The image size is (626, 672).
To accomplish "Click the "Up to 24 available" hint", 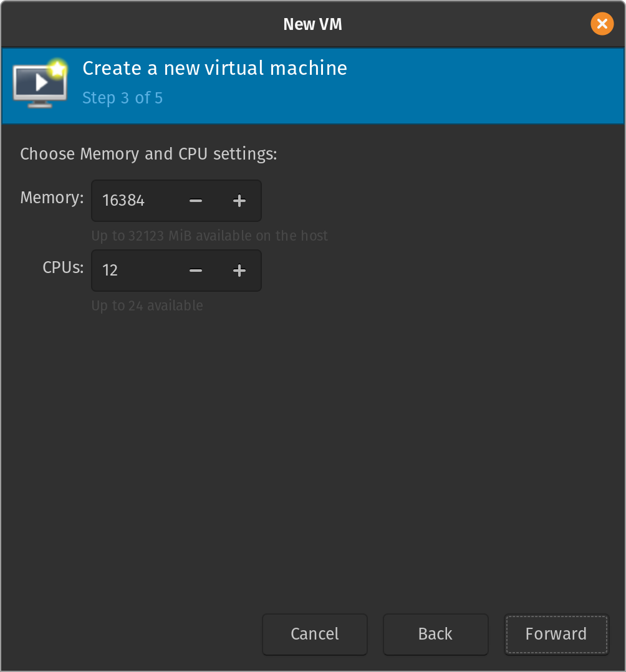I will click(x=147, y=306).
